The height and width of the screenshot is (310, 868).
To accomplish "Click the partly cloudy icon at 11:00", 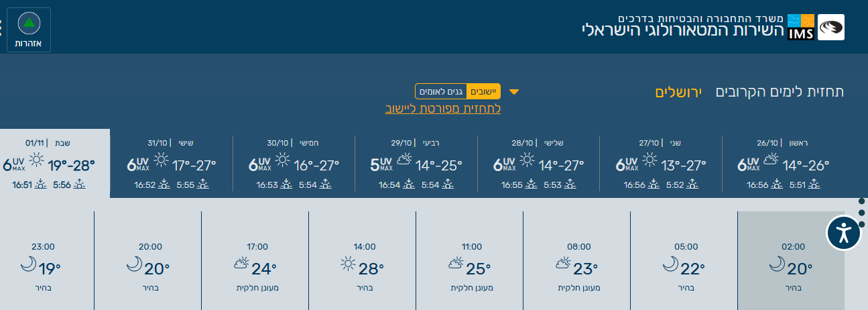I will tap(455, 264).
